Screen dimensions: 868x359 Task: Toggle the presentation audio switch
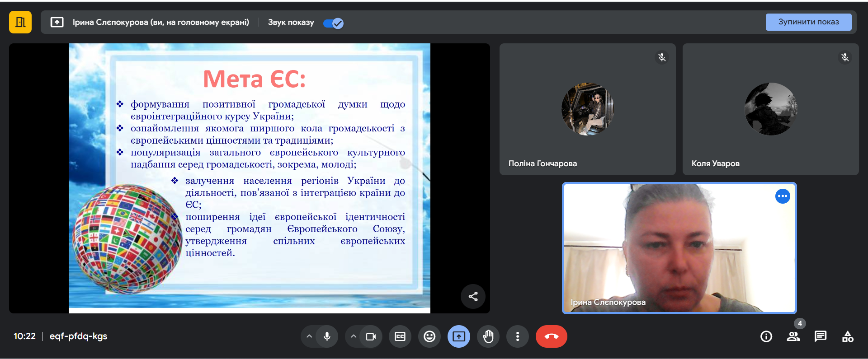(x=334, y=23)
